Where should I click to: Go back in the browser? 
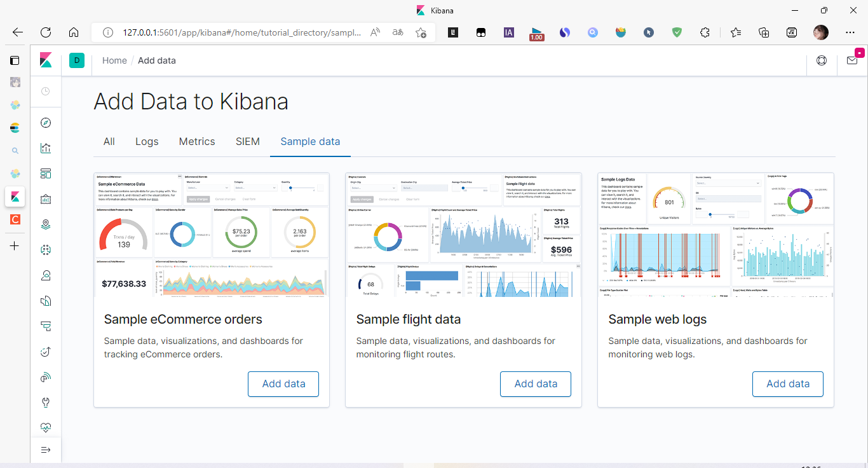(18, 32)
